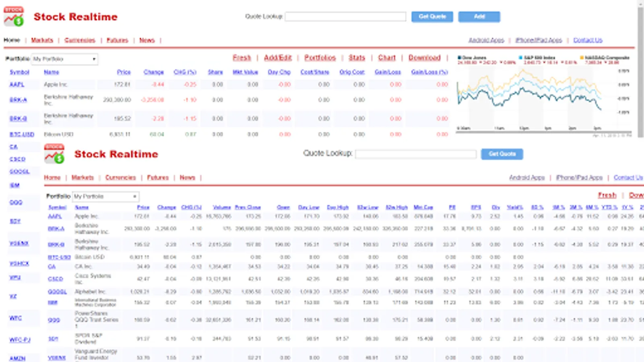
Task: Sort by the Day Chg column header
Action: coord(279,72)
